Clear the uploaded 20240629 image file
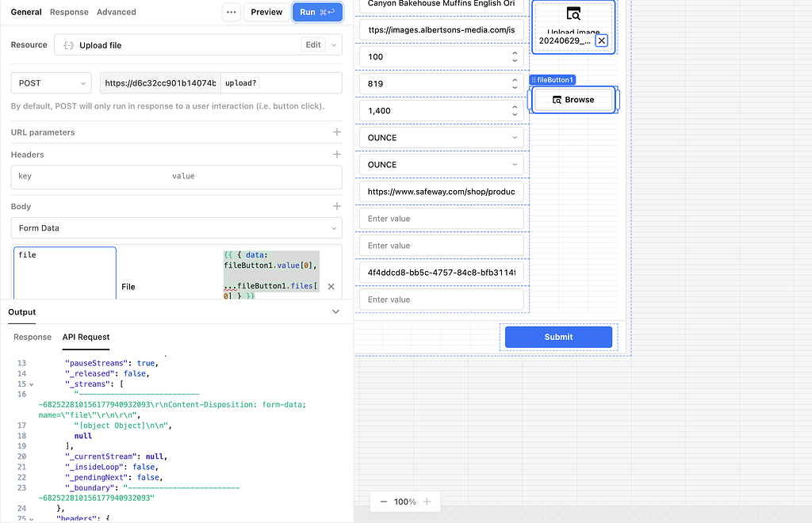 coord(602,40)
